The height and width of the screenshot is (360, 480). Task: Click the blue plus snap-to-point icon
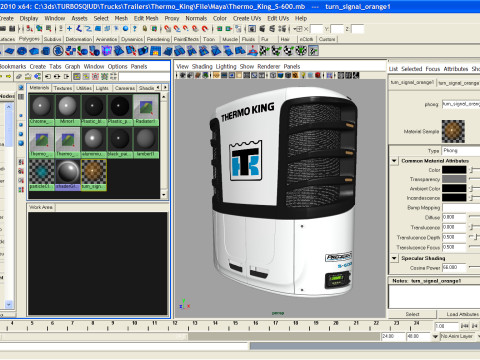coord(69,29)
